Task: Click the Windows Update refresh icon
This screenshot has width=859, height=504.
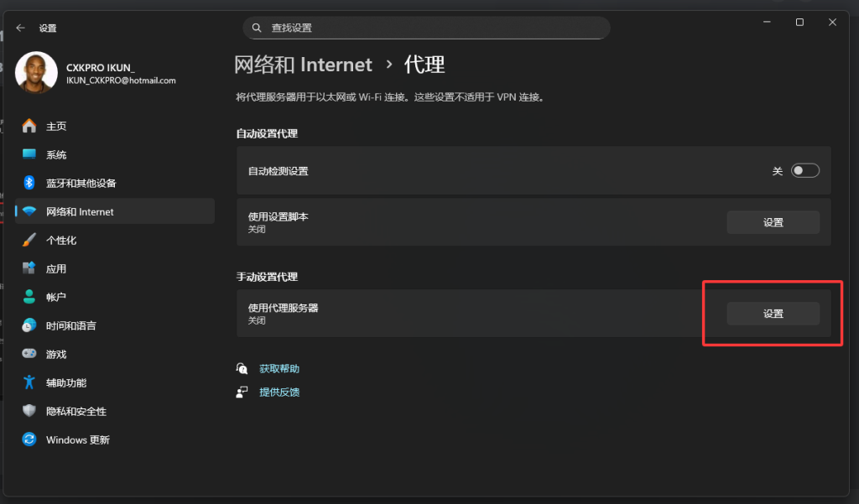Action: pyautogui.click(x=29, y=439)
